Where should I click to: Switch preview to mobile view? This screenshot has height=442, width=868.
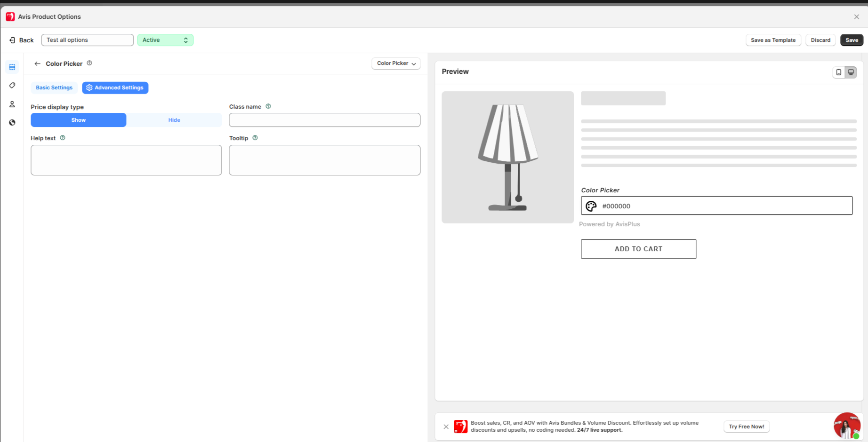tap(838, 72)
